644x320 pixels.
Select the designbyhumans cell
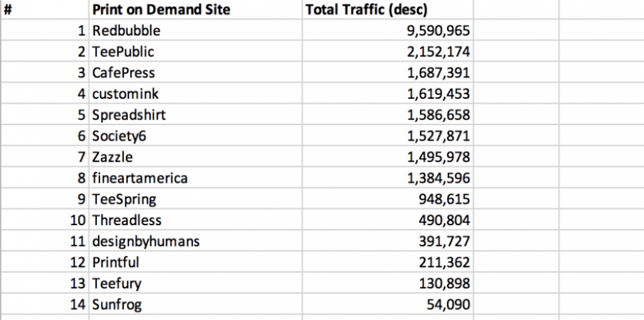coord(196,241)
